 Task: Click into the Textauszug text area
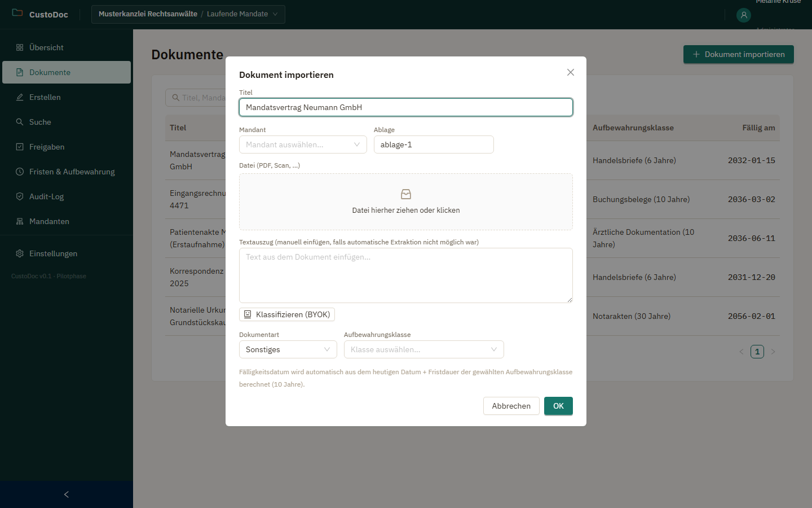pyautogui.click(x=406, y=275)
